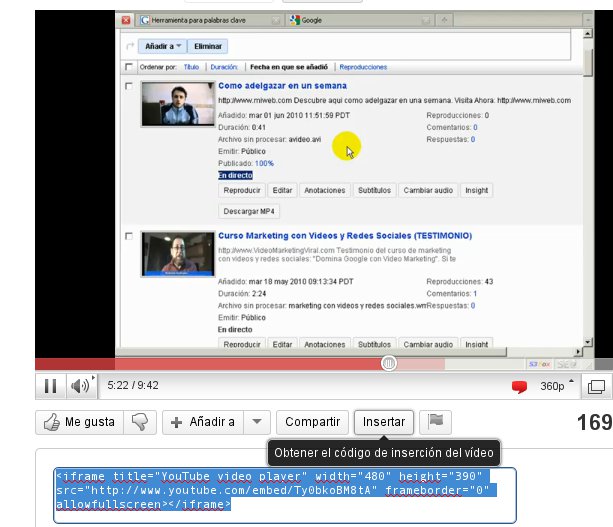Mute the video volume speaker icon
This screenshot has width=613, height=527.
pyautogui.click(x=79, y=385)
